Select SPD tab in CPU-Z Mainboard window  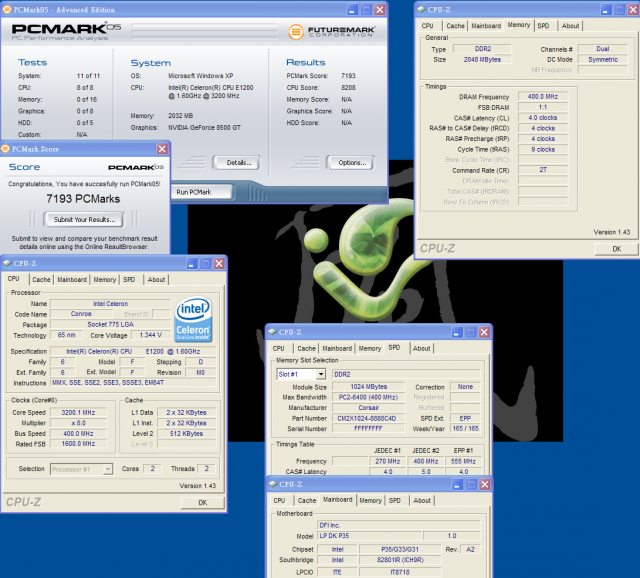point(395,500)
